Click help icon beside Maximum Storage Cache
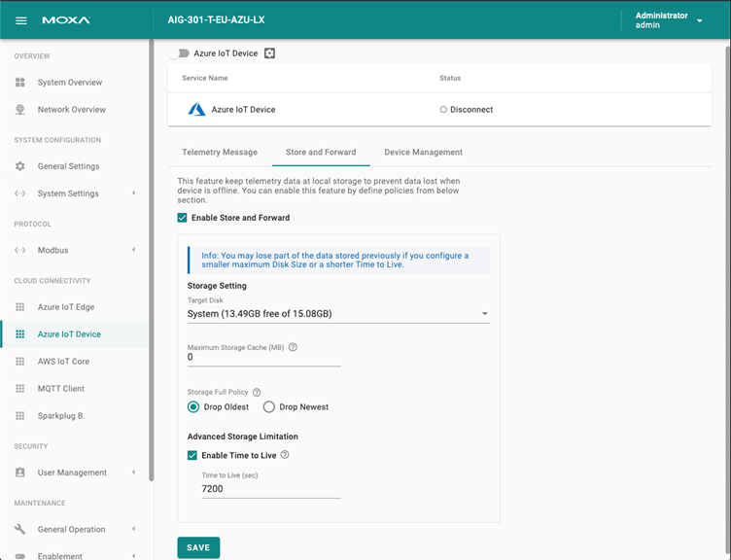The width and height of the screenshot is (731, 560). click(x=293, y=347)
